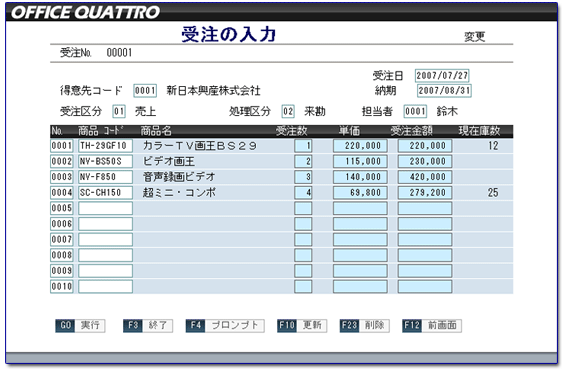The image size is (564, 369).
Task: Click order amount field 230,000
Action: [x=425, y=161]
